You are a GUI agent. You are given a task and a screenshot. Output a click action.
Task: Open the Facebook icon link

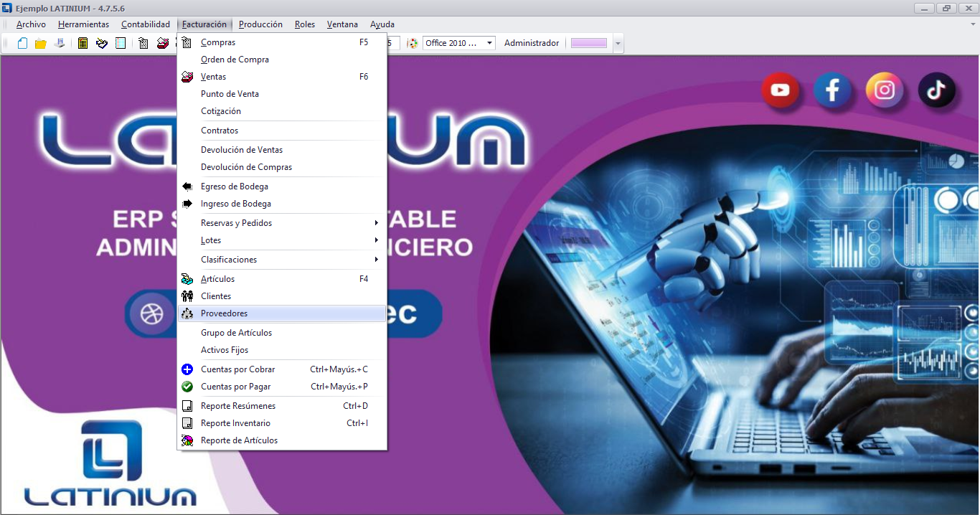832,90
